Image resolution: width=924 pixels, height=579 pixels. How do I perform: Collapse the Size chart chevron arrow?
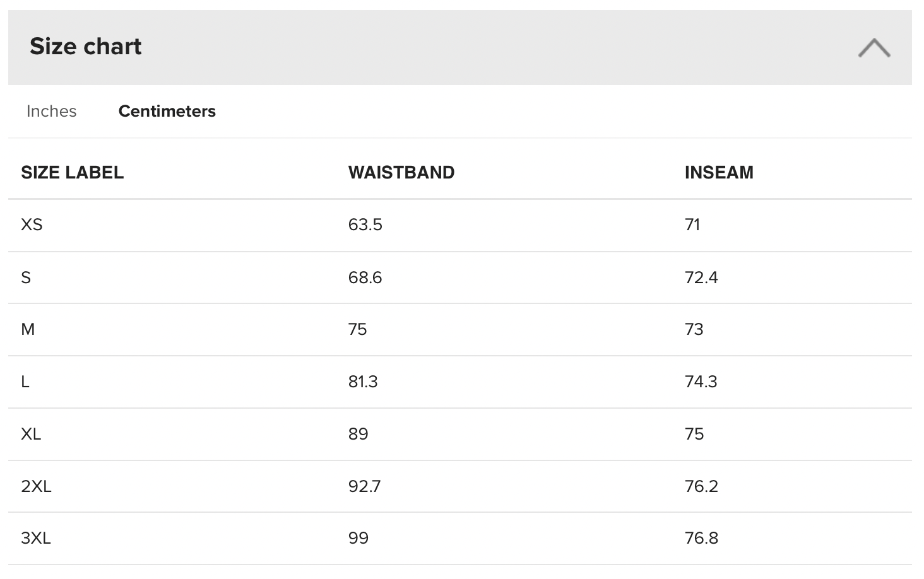point(874,48)
